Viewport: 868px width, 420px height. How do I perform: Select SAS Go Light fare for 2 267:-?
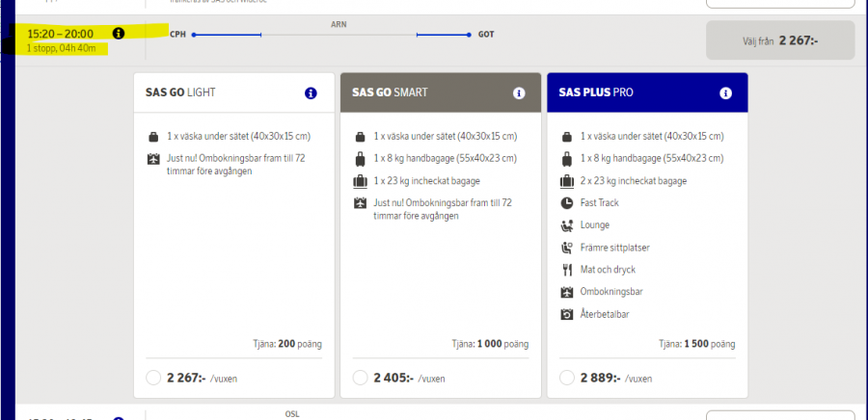click(152, 378)
